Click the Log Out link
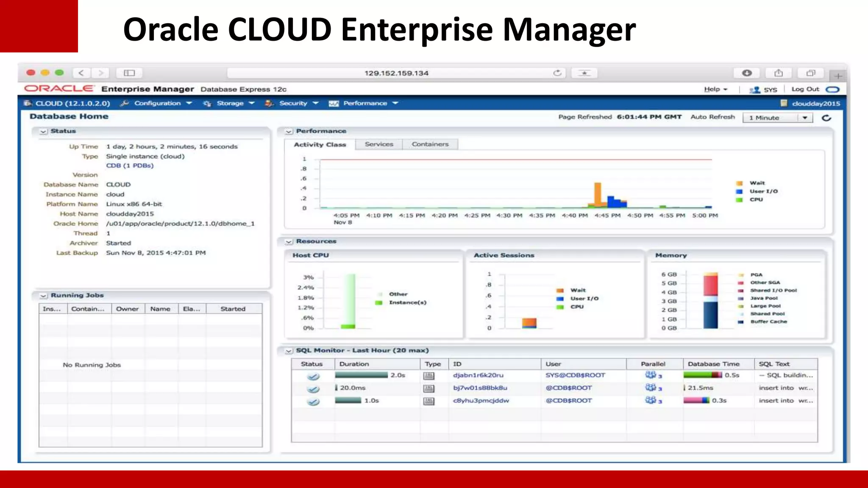The image size is (868, 488). tap(805, 89)
